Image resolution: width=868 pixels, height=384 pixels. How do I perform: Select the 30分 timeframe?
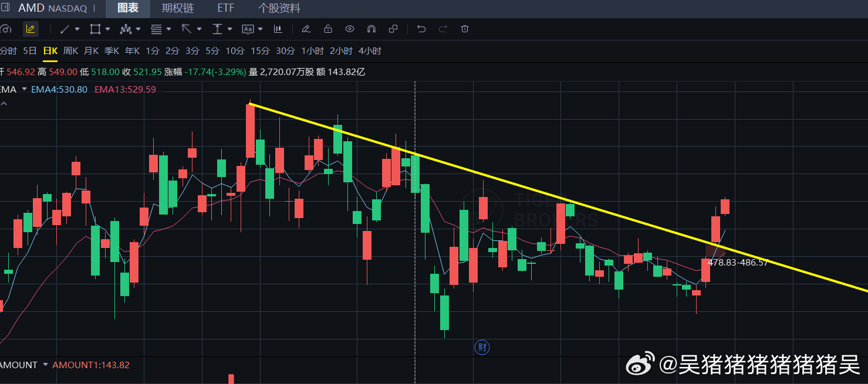(x=285, y=51)
